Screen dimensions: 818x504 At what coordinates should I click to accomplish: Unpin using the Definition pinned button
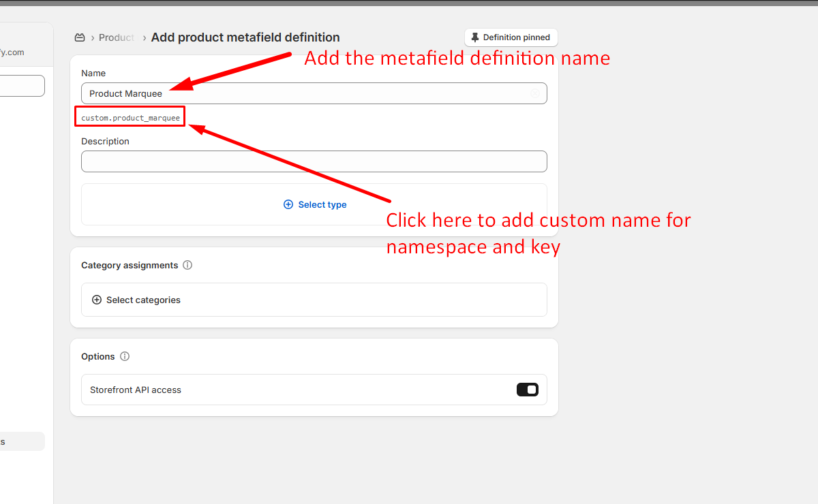pyautogui.click(x=511, y=37)
